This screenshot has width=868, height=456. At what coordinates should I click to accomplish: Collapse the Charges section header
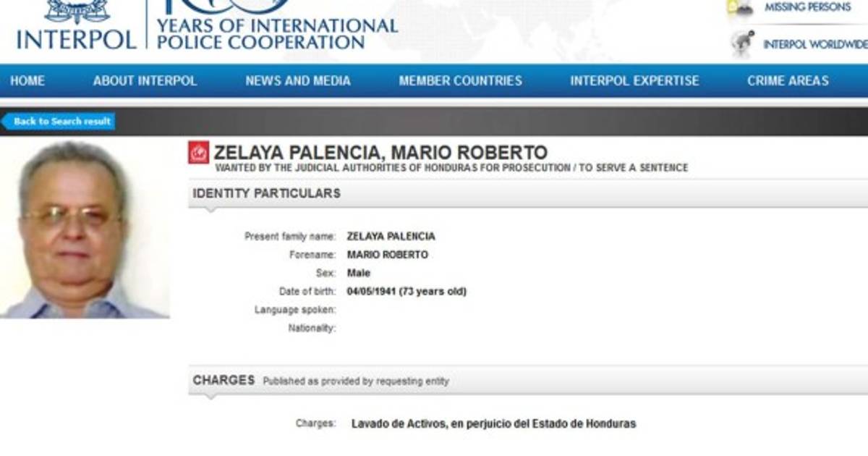[x=224, y=380]
